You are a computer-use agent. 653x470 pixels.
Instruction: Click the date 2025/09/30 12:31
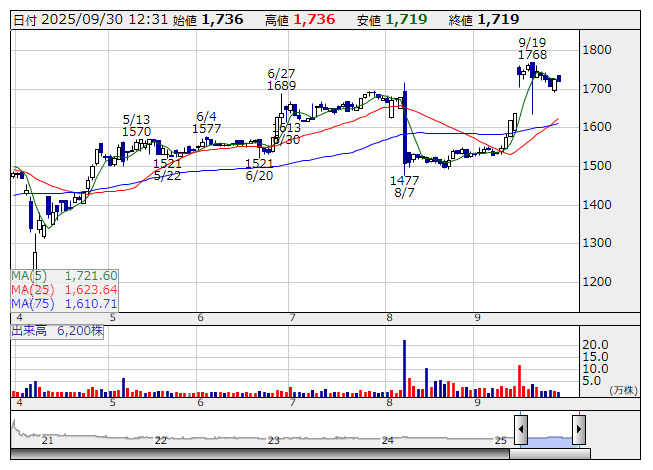point(90,20)
